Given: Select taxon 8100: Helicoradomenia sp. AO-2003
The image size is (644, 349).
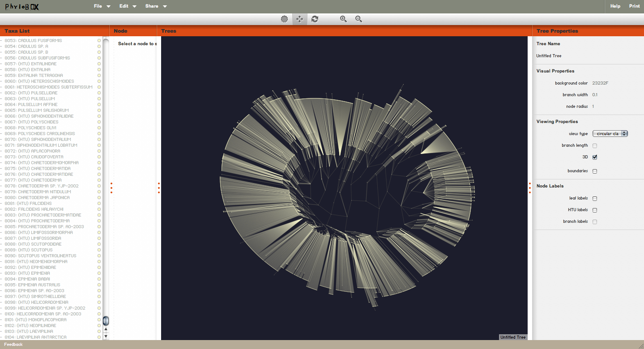Looking at the screenshot, I should point(43,314).
